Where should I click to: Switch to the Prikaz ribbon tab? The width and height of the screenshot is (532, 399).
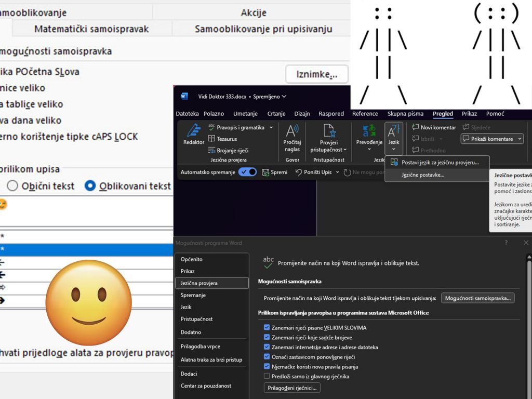[469, 114]
